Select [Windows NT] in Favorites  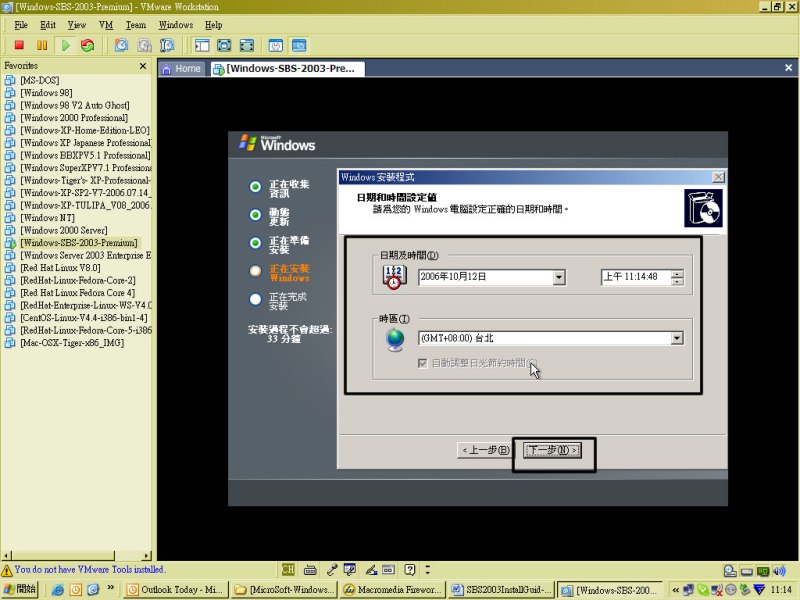(x=47, y=218)
